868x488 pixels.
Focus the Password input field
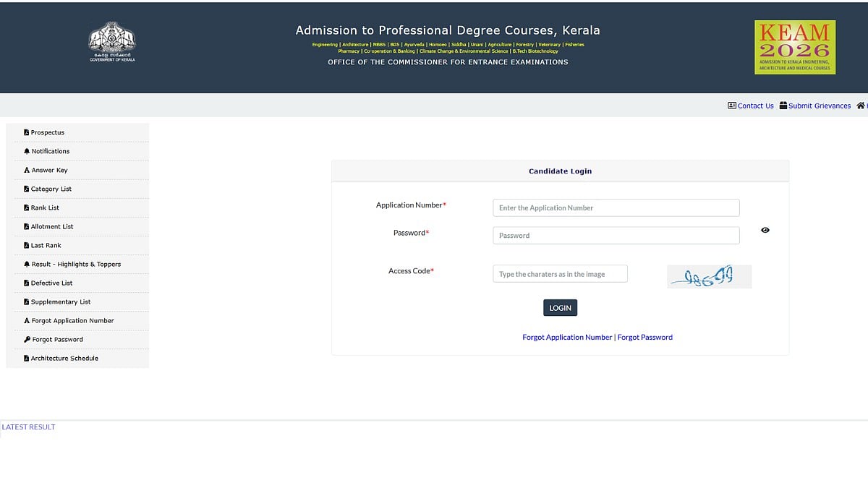pyautogui.click(x=616, y=236)
